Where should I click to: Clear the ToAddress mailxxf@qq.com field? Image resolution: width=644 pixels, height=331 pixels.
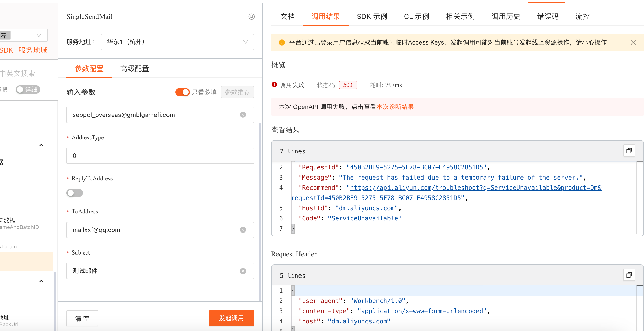point(243,230)
